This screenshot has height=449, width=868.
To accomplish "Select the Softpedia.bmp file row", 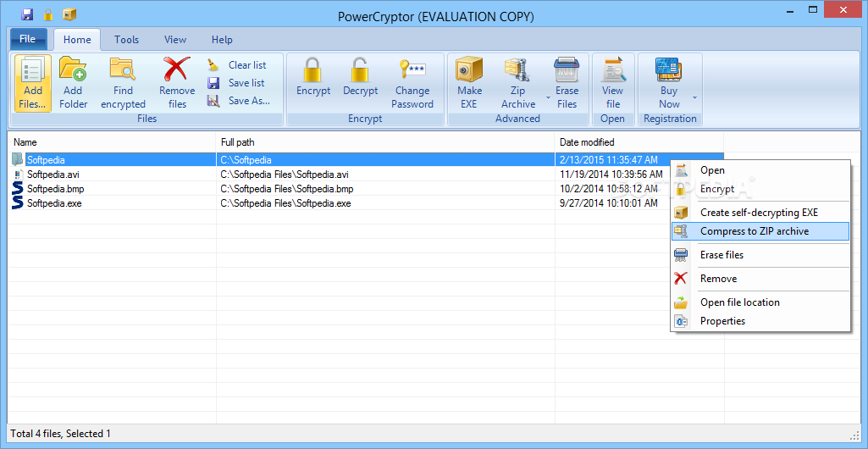I will (x=367, y=189).
